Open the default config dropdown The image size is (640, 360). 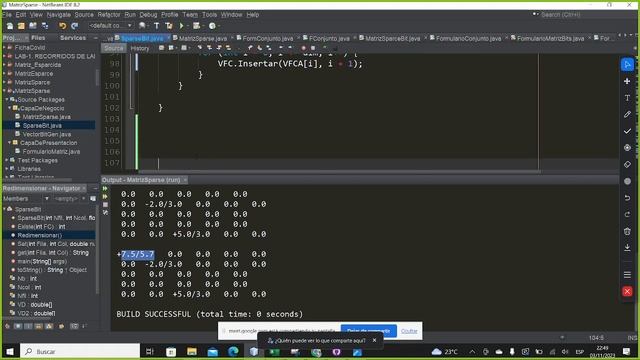tap(110, 26)
